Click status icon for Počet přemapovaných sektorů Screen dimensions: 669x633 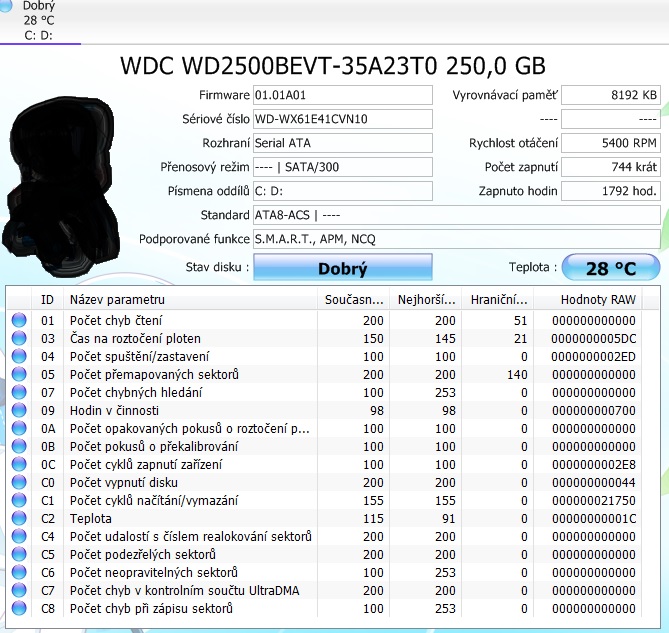click(x=19, y=375)
